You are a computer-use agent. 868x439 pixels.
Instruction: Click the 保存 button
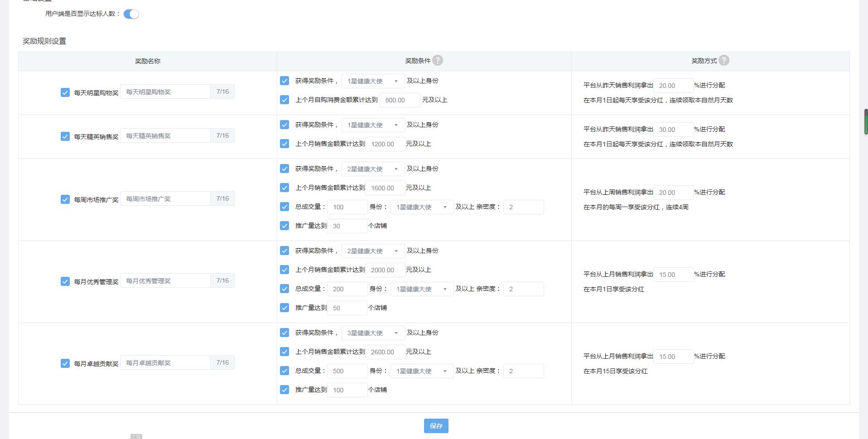[436, 426]
